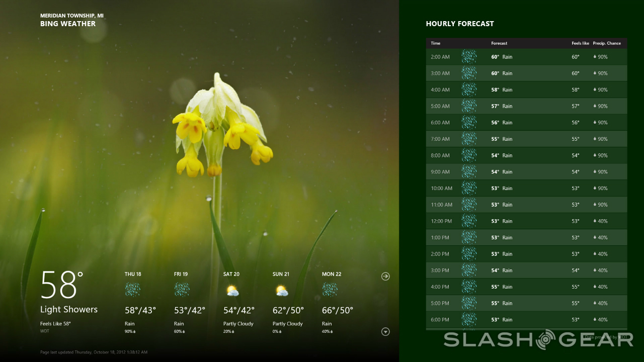The height and width of the screenshot is (362, 644).
Task: Click the MERIDIAN TOWNSHIP, MI location title
Action: tap(72, 16)
